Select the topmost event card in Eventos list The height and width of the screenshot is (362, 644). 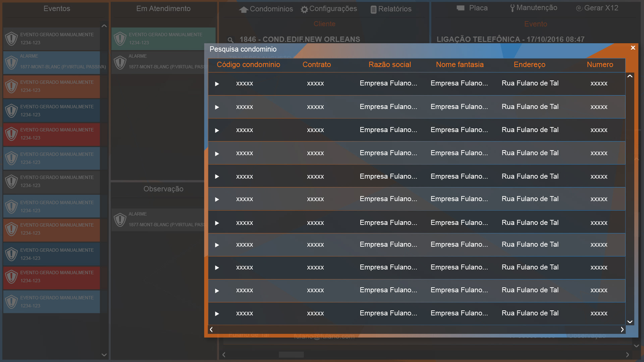pos(52,39)
